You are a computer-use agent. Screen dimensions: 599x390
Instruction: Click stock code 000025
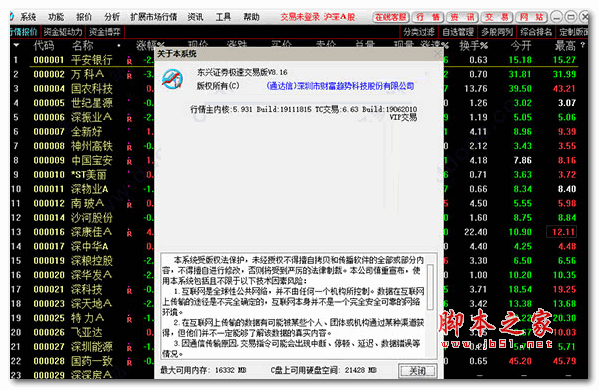[x=49, y=318]
